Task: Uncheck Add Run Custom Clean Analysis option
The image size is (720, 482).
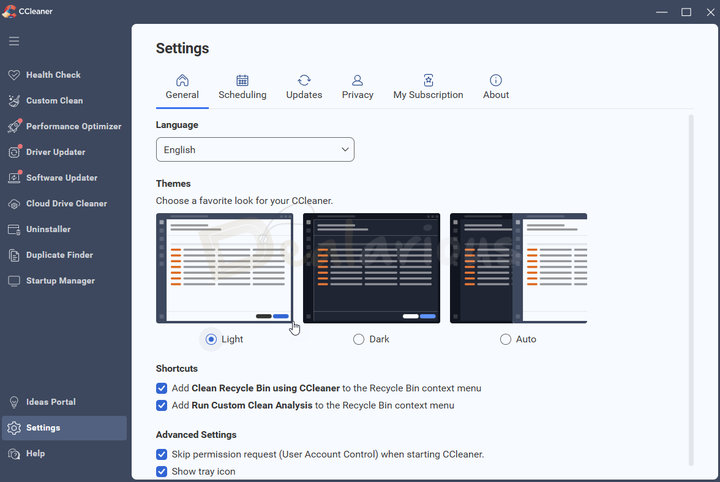Action: click(x=162, y=405)
